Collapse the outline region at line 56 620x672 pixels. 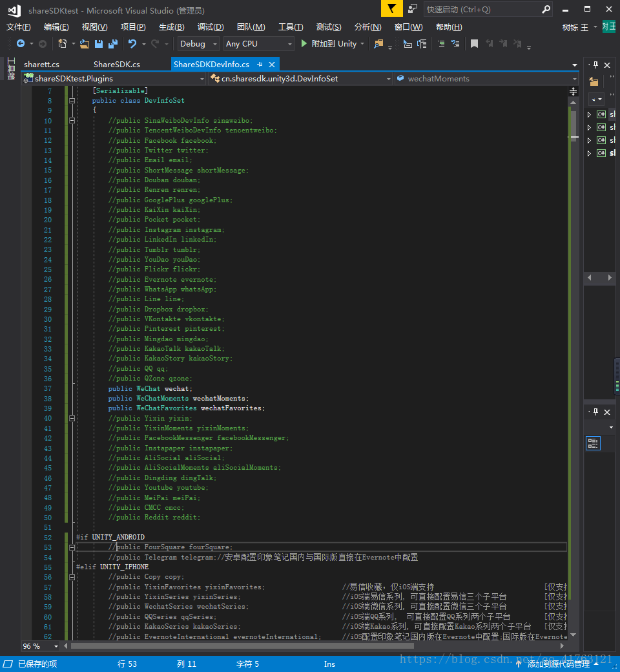point(72,577)
